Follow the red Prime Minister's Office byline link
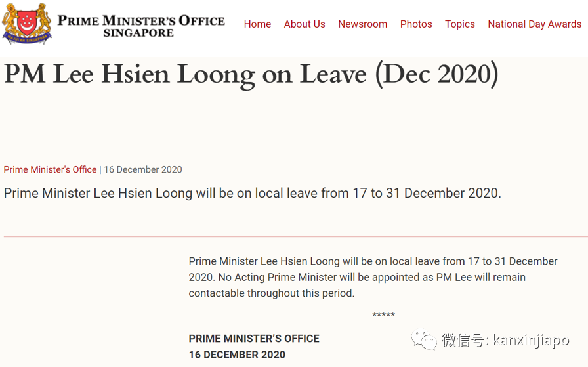Viewport: 588px width, 367px height. click(50, 169)
